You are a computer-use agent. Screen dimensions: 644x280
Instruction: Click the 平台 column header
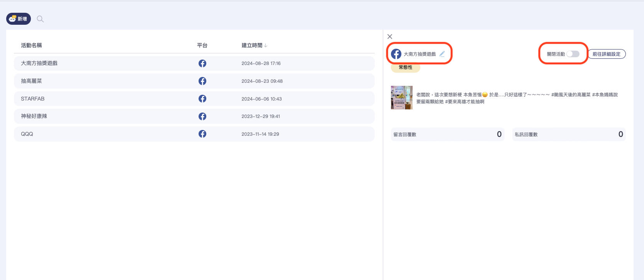[202, 45]
